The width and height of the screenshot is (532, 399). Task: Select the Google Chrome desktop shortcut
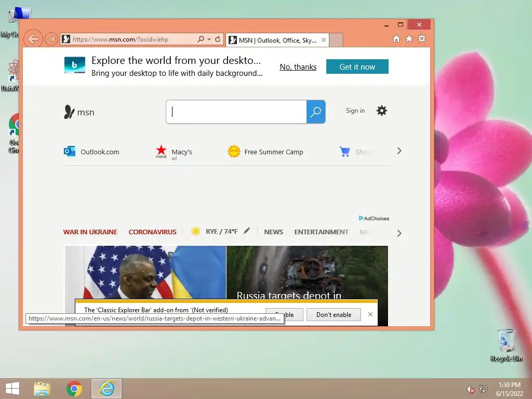pos(14,133)
